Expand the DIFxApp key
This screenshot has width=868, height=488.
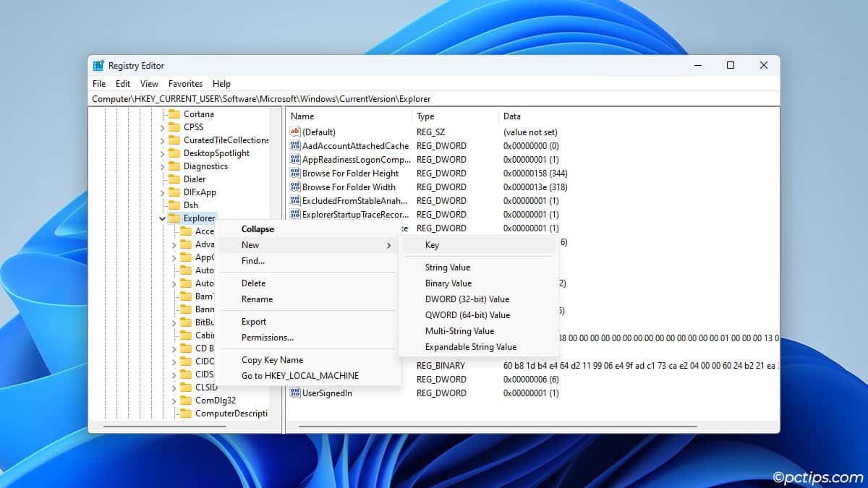tap(162, 192)
